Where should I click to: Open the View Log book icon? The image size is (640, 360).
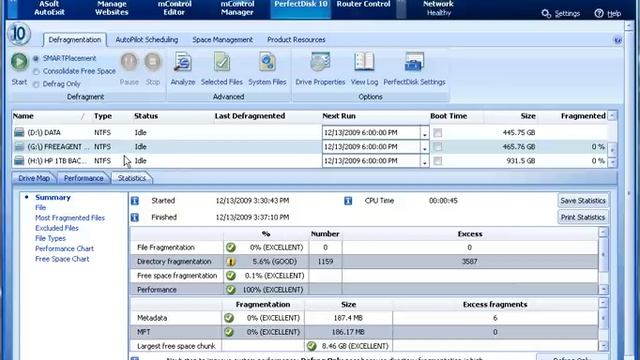click(x=364, y=62)
